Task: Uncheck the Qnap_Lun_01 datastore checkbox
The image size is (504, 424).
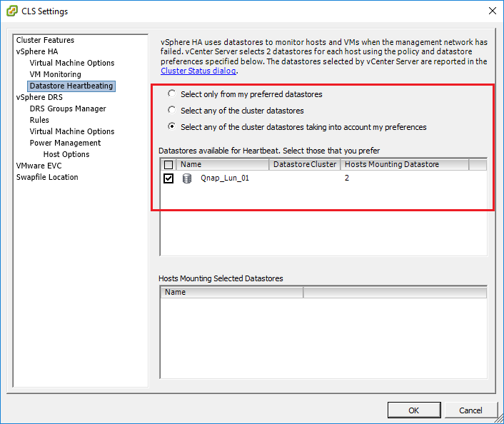Action: tap(168, 178)
